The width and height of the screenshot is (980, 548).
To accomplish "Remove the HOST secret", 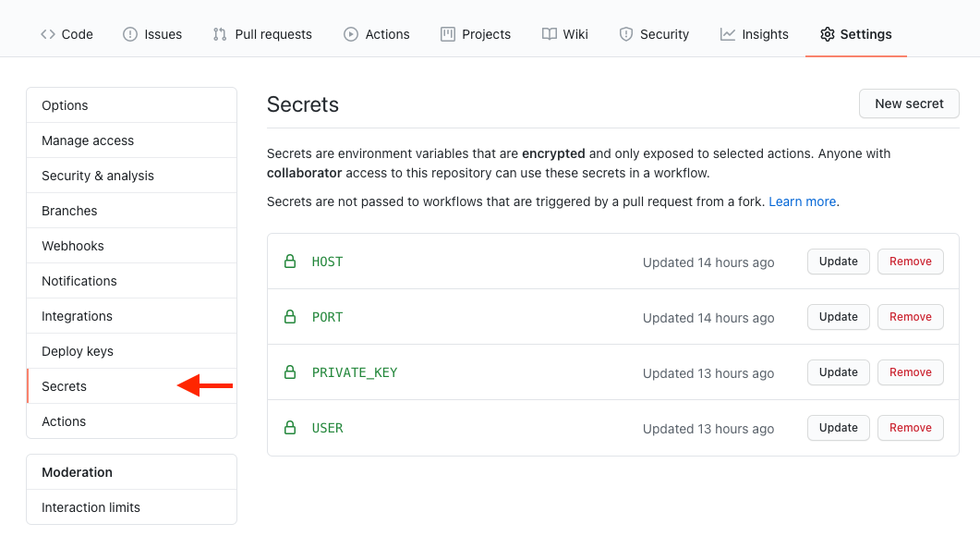I will point(911,262).
